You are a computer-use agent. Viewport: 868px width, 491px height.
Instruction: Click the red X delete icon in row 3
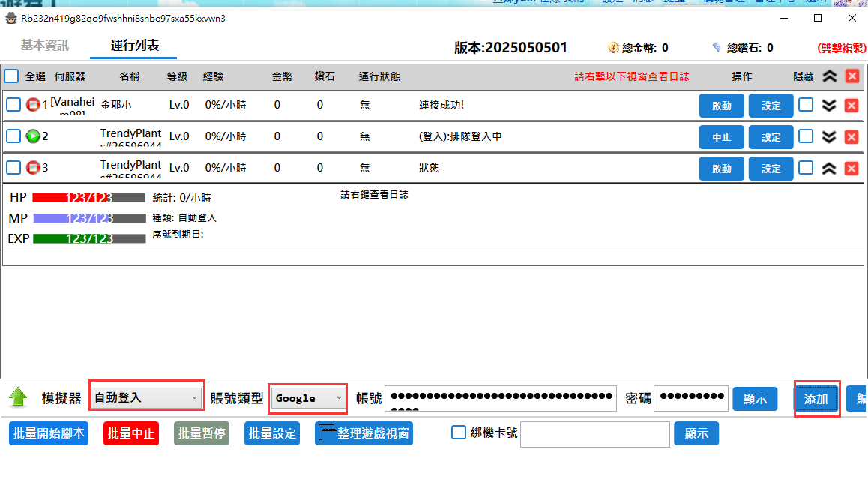coord(852,168)
